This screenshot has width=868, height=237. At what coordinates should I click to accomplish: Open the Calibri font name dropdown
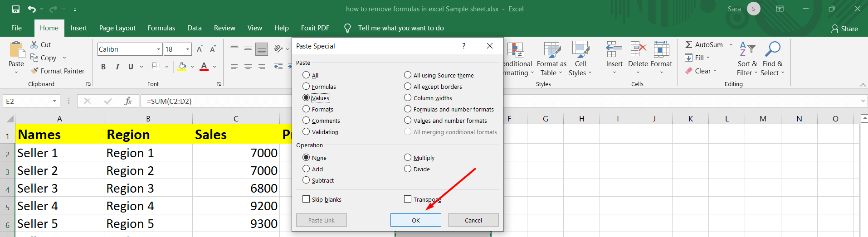[x=159, y=49]
